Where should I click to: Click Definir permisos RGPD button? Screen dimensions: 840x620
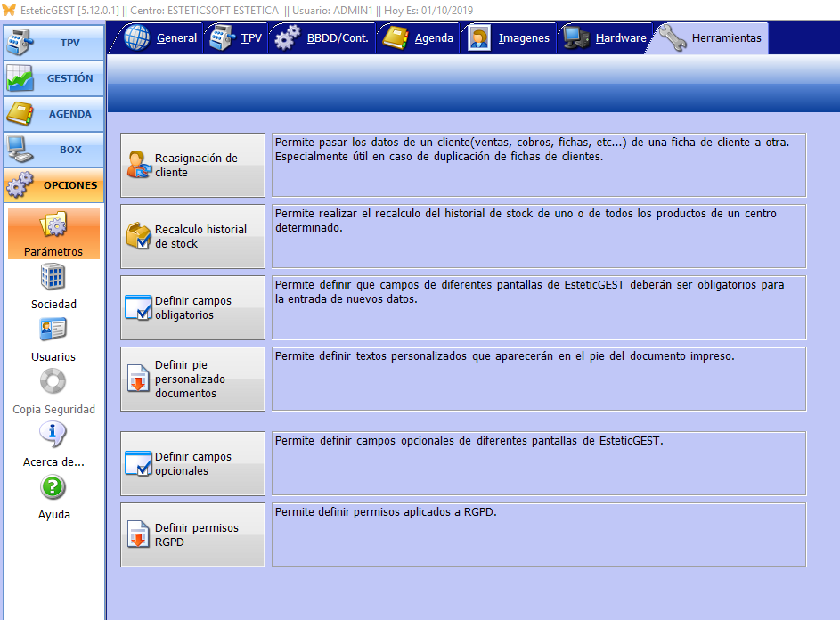[193, 534]
